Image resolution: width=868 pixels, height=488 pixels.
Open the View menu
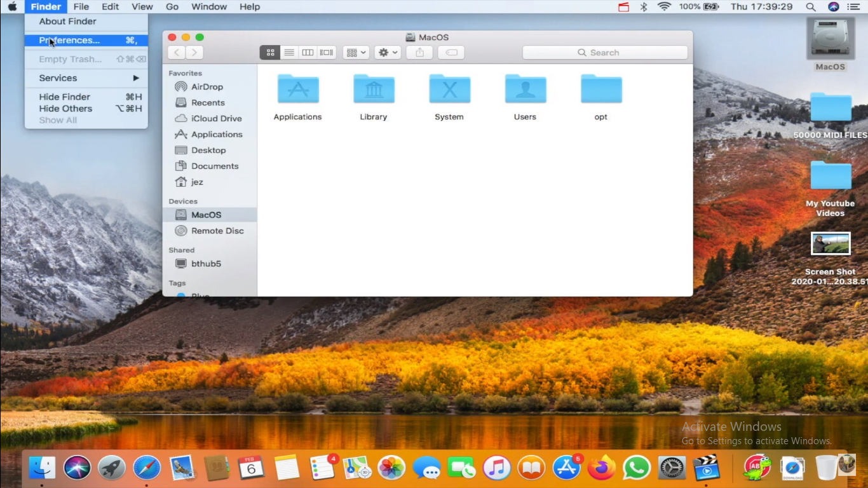142,6
